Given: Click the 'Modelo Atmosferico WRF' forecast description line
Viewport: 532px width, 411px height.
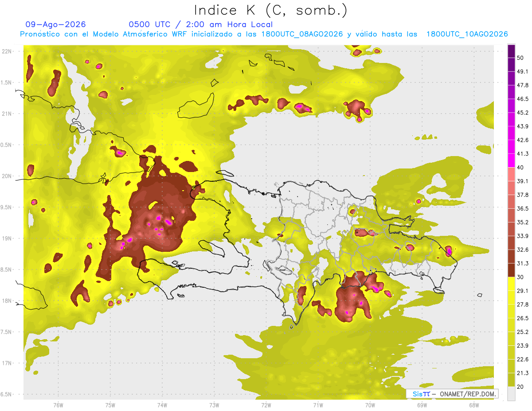Looking at the screenshot, I should pyautogui.click(x=264, y=34).
